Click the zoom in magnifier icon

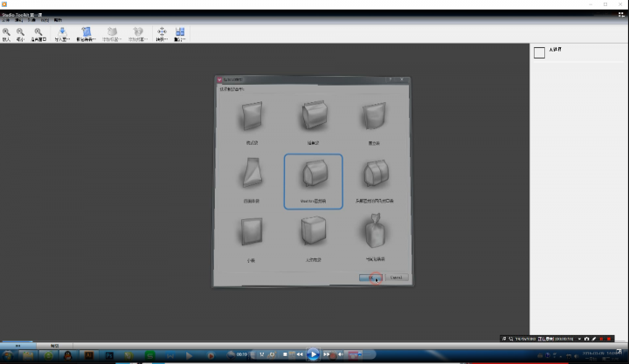click(x=6, y=32)
